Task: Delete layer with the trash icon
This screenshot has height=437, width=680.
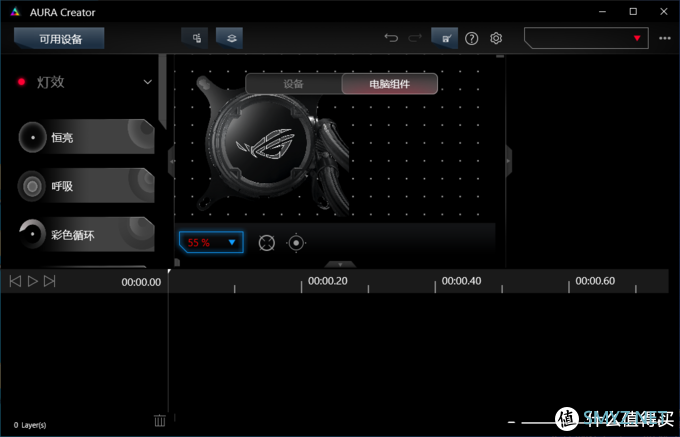Action: (x=160, y=420)
